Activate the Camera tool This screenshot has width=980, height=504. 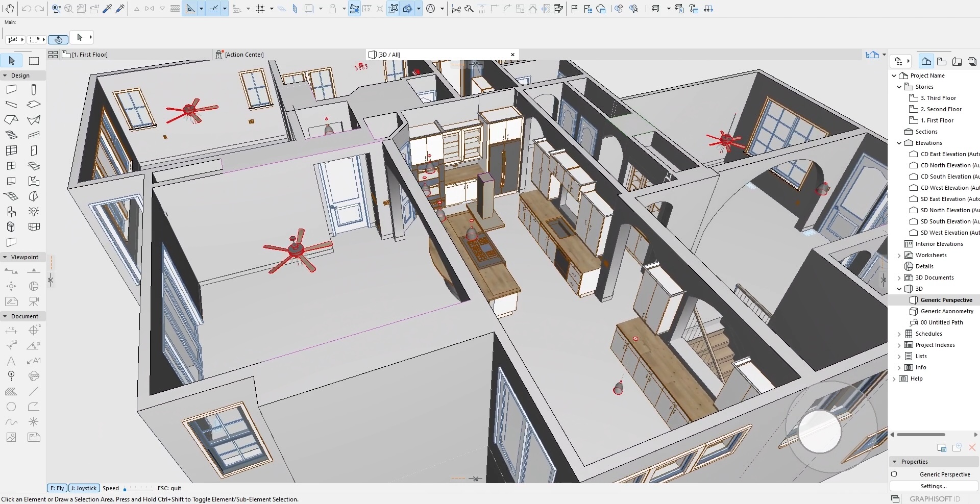34,301
